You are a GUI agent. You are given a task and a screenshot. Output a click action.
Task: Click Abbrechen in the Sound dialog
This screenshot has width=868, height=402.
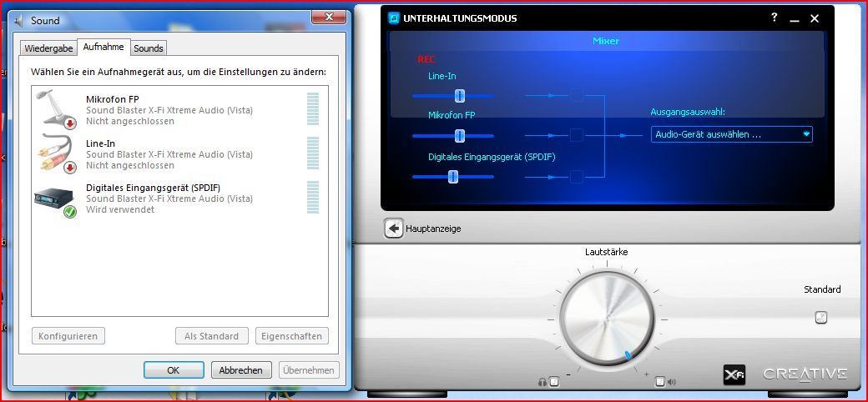click(241, 370)
